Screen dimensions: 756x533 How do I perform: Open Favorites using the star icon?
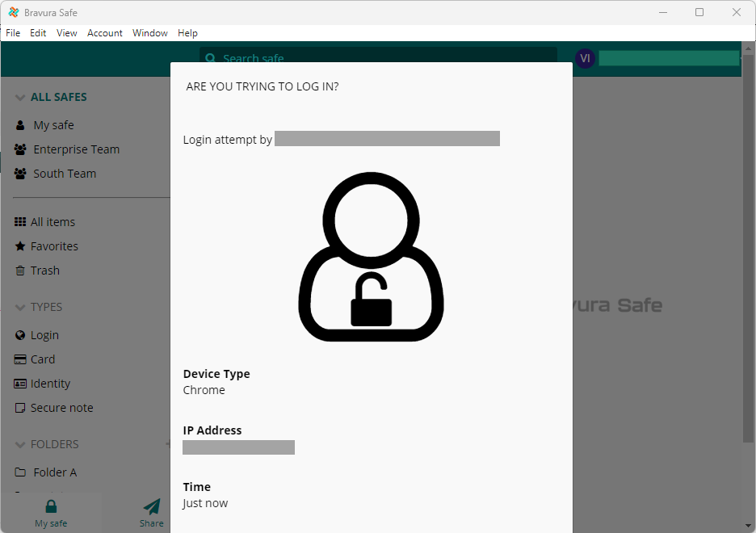click(x=19, y=246)
